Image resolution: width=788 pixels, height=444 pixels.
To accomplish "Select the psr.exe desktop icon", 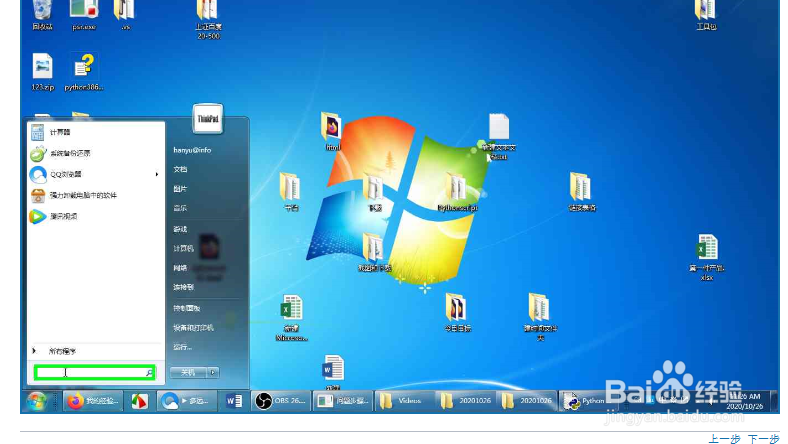I will click(83, 15).
